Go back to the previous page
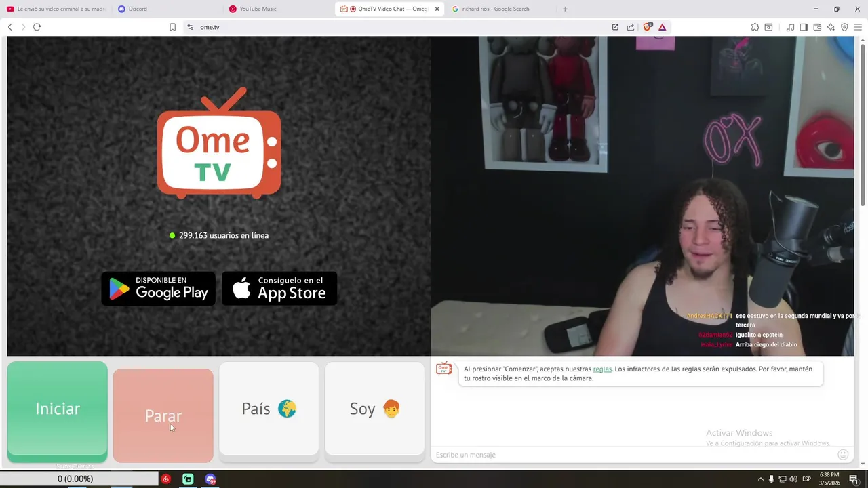 [x=10, y=27]
